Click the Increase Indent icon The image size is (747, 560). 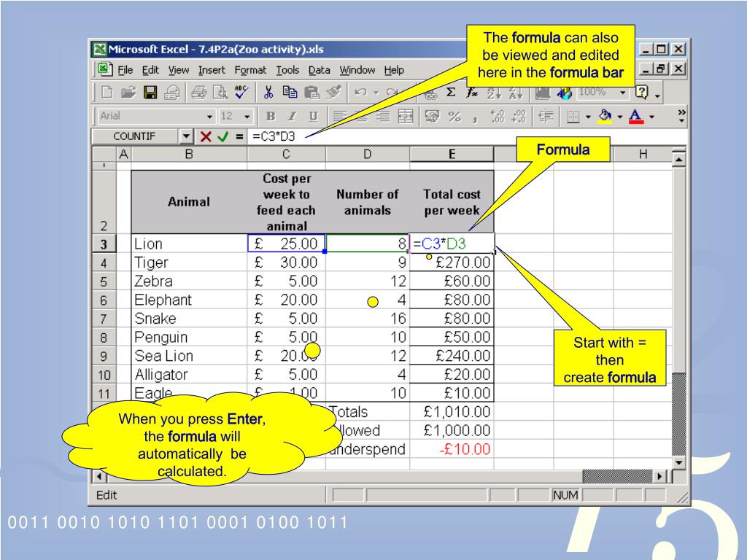tap(546, 116)
